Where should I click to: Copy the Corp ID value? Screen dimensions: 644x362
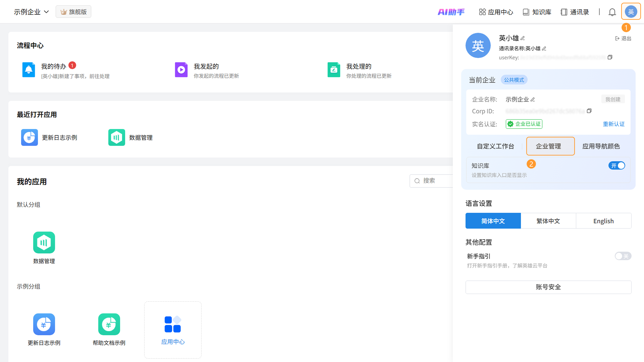[x=589, y=111]
